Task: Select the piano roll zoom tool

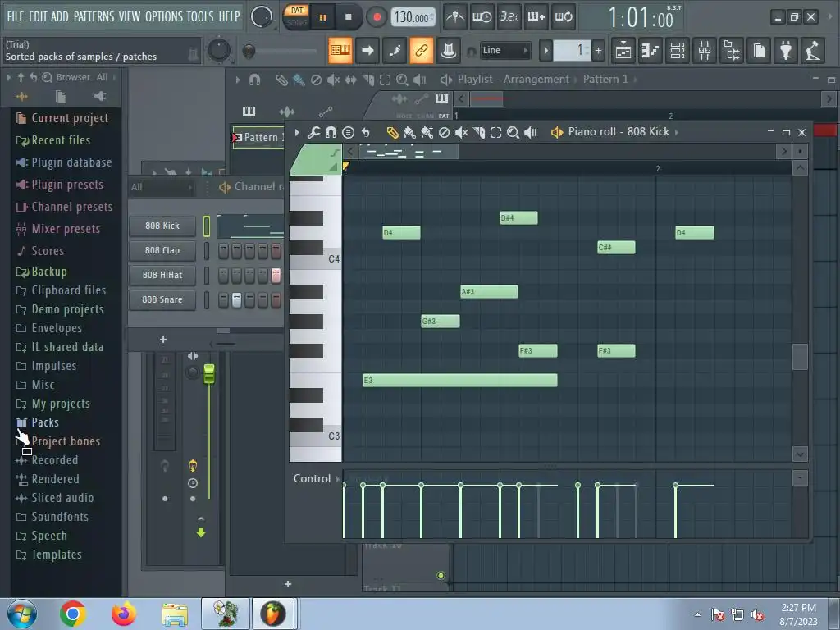Action: pyautogui.click(x=513, y=132)
